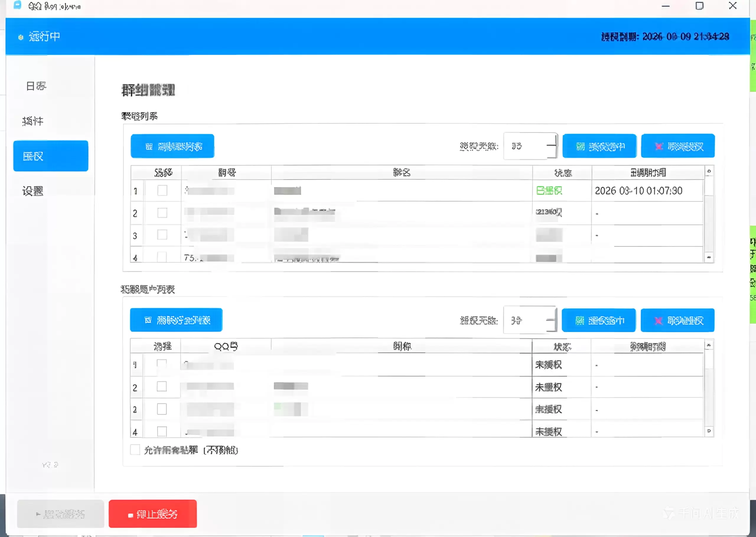Click the play icon on the start service button

(38, 514)
